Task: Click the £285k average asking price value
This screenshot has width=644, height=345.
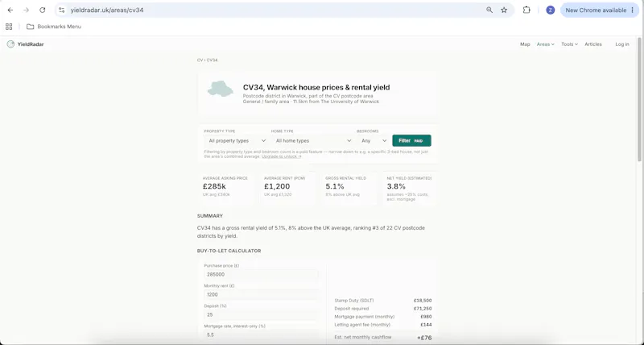Action: point(214,186)
